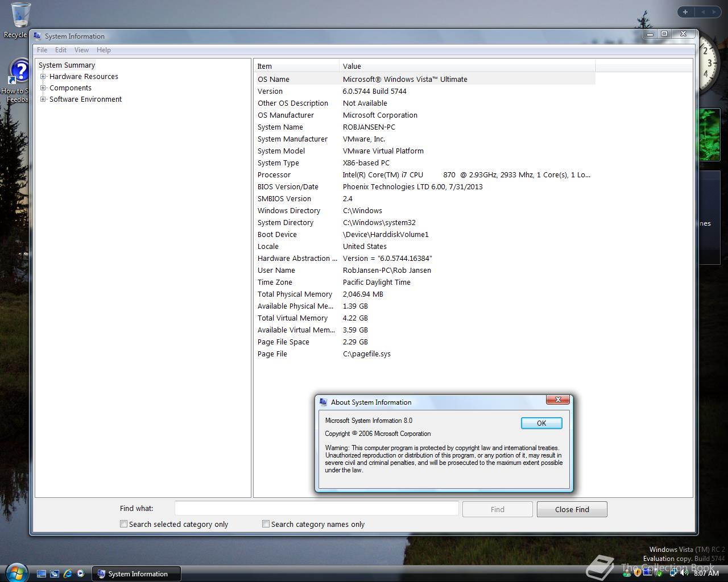Select System Type X86-based PC value
The width and height of the screenshot is (728, 582).
point(366,163)
